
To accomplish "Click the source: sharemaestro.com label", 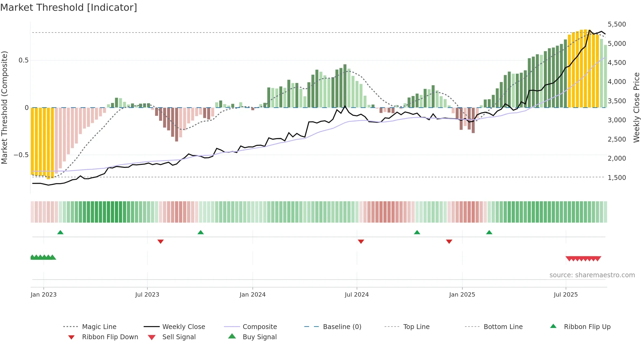I will (x=592, y=275).
